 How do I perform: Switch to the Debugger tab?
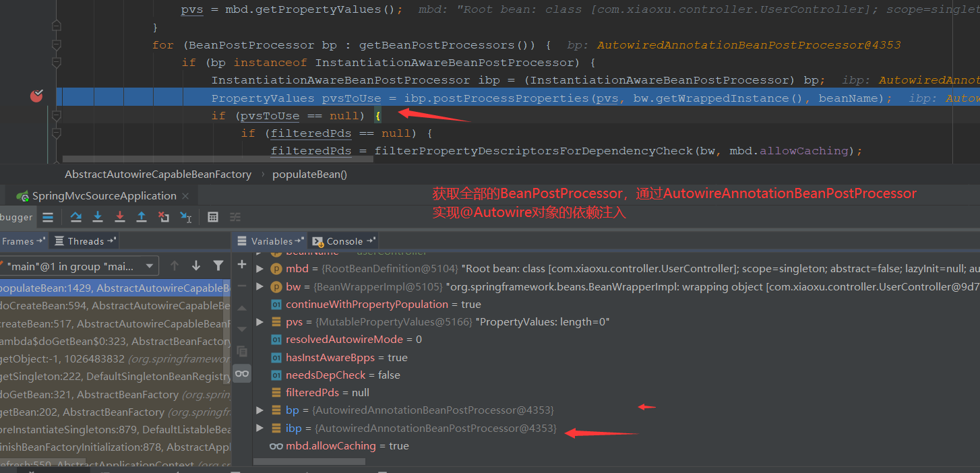(x=17, y=217)
